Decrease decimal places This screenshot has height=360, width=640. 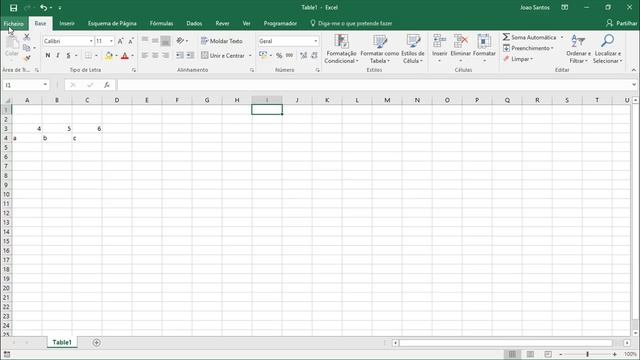(x=314, y=56)
